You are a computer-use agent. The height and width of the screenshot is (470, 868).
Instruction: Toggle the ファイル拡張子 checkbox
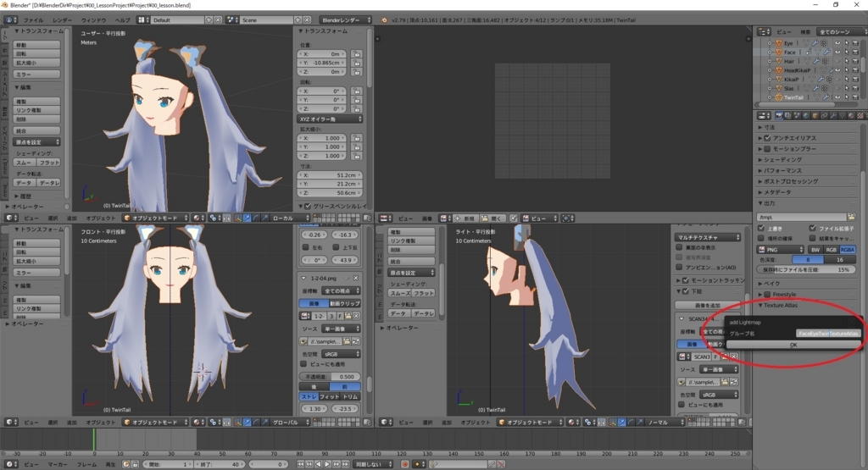813,228
